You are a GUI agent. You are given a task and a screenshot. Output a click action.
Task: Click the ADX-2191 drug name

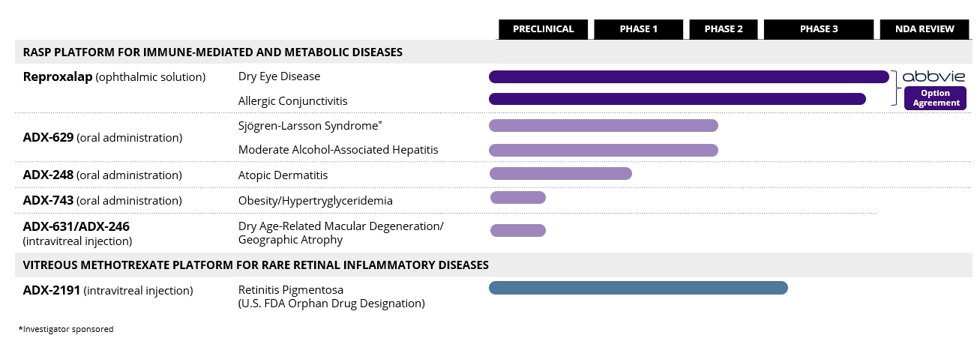coord(52,290)
